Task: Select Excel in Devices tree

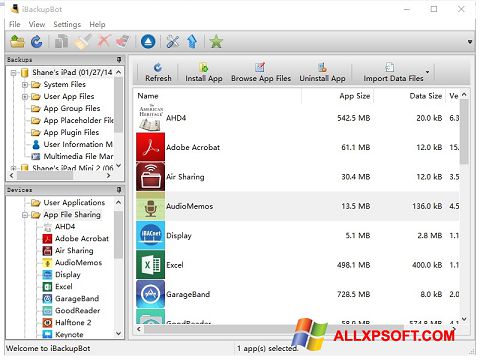Action: tap(64, 287)
